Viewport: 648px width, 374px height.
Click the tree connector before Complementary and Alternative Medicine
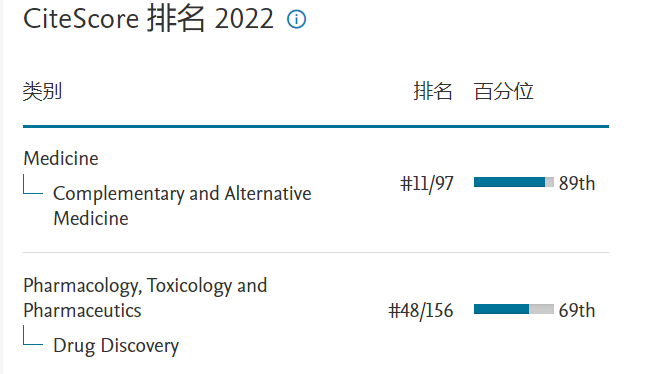[x=33, y=184]
